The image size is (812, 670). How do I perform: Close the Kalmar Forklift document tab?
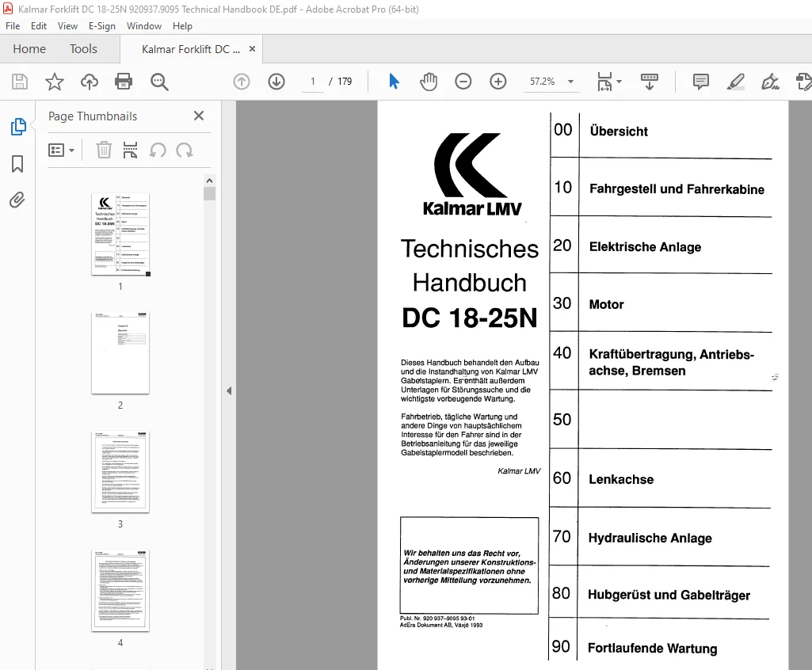252,48
